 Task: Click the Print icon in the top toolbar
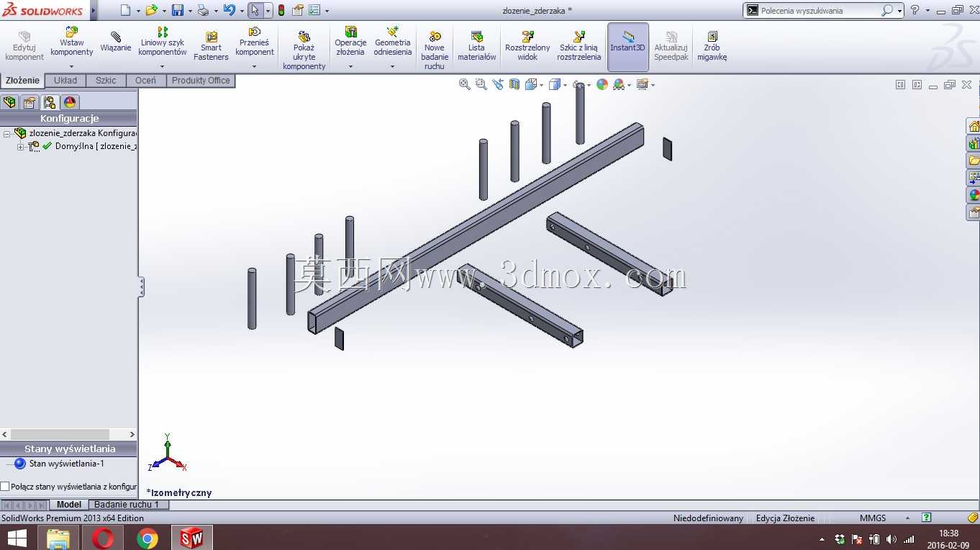[x=203, y=10]
